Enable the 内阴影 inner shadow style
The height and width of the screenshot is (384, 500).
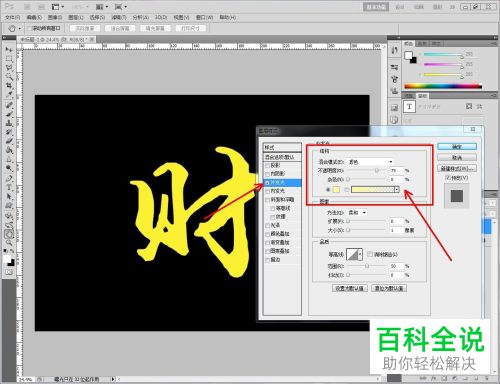point(267,174)
